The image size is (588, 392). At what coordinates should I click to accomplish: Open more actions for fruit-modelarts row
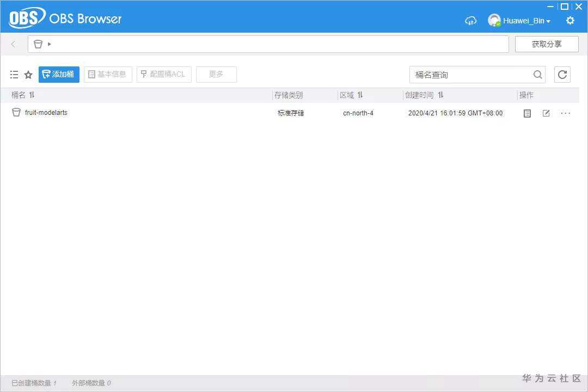pyautogui.click(x=566, y=113)
